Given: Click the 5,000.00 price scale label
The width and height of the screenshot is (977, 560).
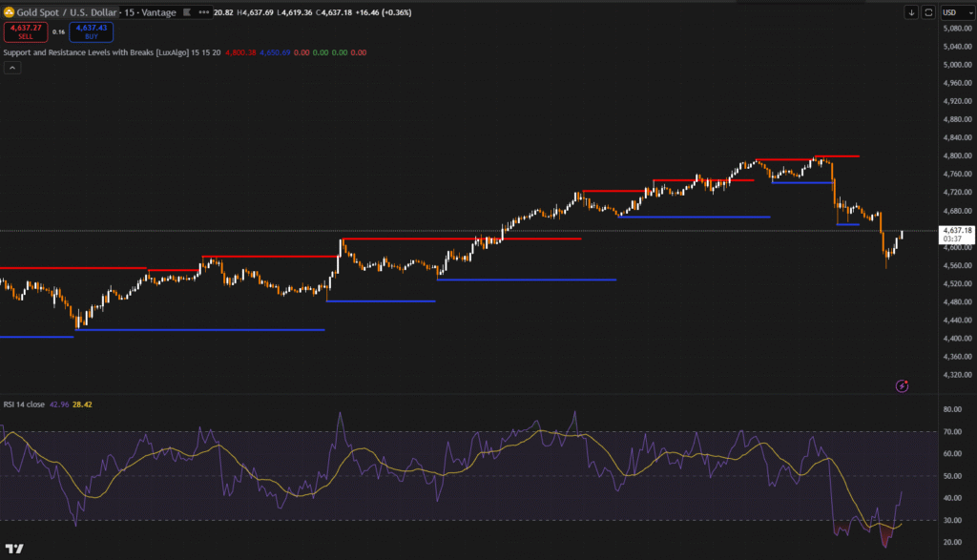Looking at the screenshot, I should [958, 65].
